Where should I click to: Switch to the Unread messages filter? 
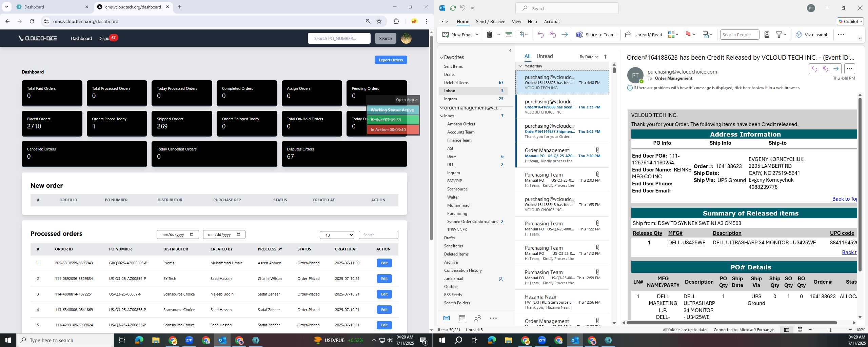[545, 56]
